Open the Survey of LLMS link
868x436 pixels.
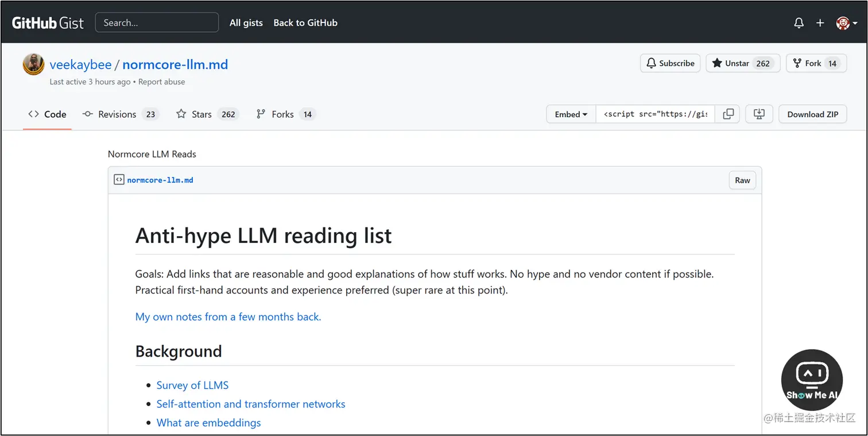tap(192, 385)
